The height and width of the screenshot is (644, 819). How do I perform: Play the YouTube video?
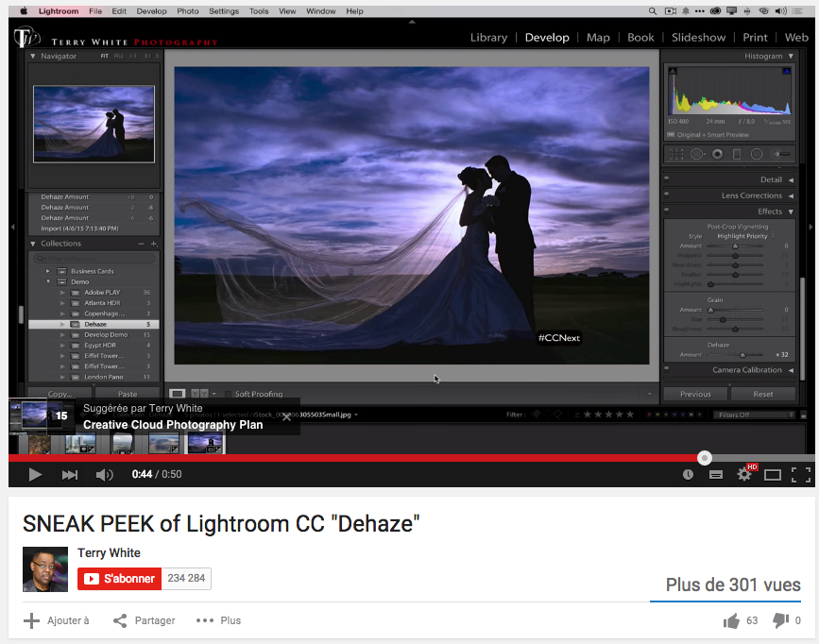(x=35, y=474)
